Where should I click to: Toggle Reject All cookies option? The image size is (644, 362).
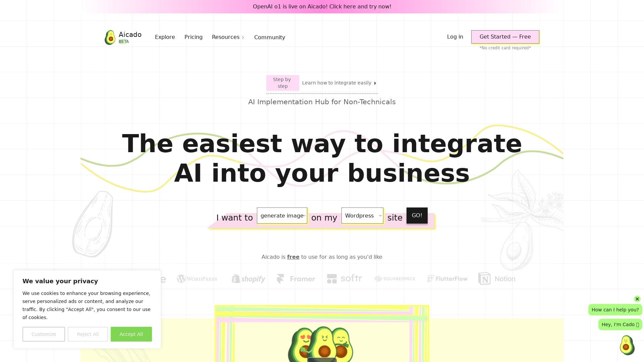pyautogui.click(x=88, y=334)
